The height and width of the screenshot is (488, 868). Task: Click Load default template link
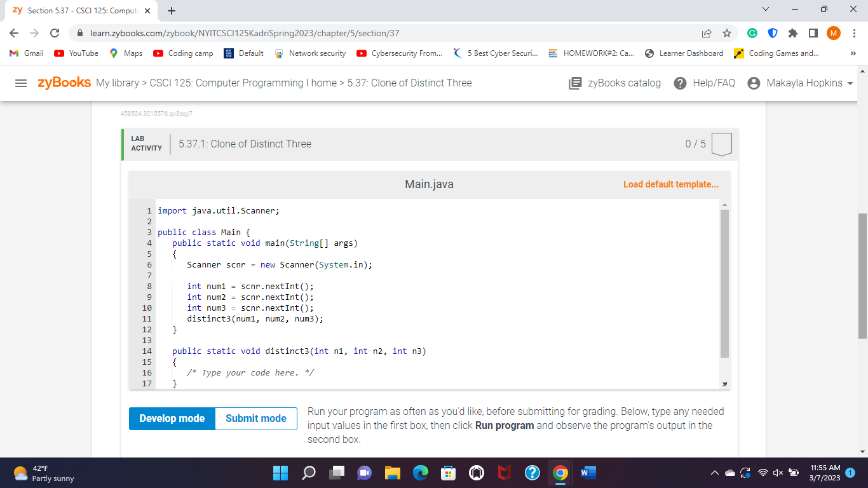click(671, 184)
